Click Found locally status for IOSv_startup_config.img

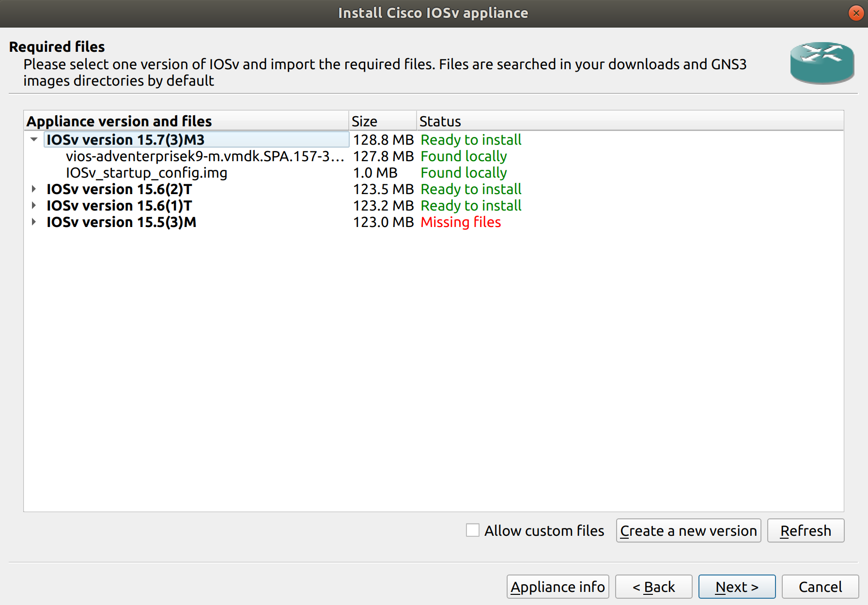(464, 173)
